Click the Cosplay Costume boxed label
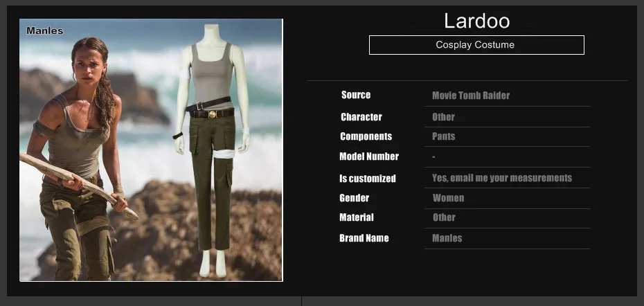This screenshot has width=644, height=306. [476, 45]
